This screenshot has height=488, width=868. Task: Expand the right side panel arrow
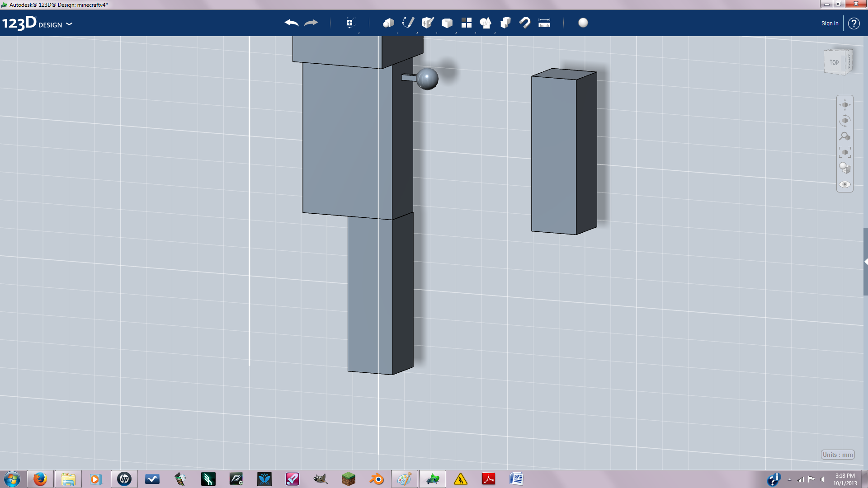[x=865, y=262]
